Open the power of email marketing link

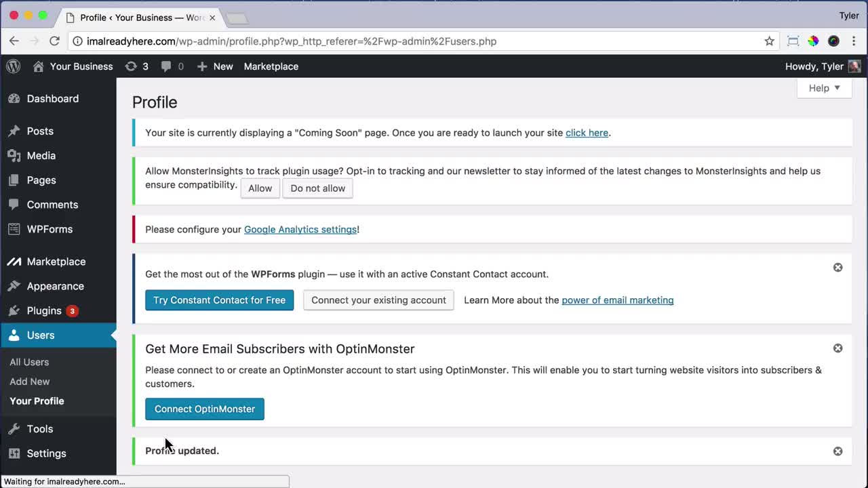coord(618,300)
